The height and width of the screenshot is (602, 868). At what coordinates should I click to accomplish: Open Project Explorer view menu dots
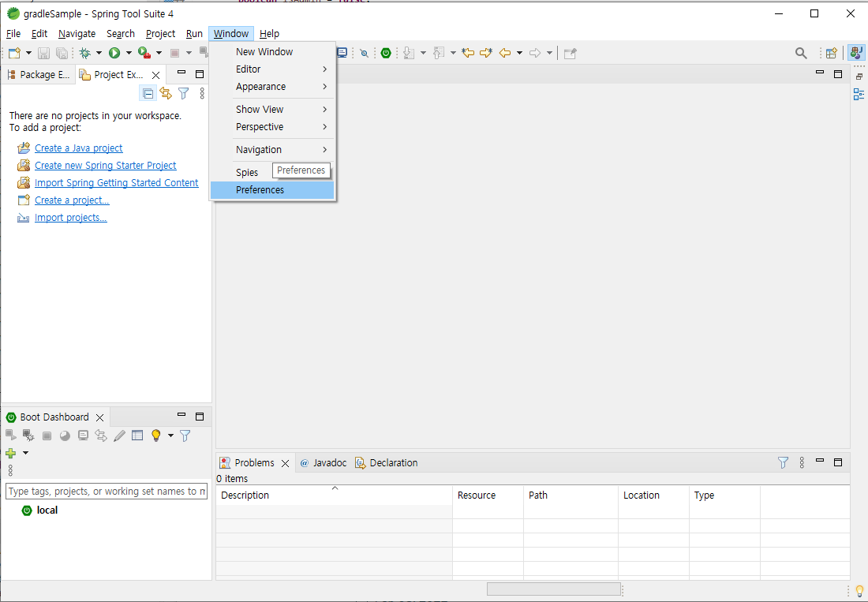(x=202, y=94)
